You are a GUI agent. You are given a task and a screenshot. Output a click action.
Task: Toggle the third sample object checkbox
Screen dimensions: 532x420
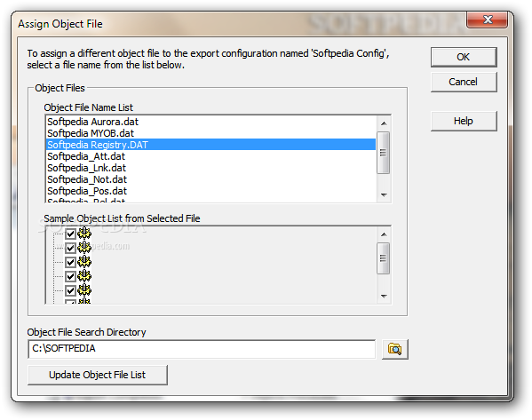[x=70, y=262]
